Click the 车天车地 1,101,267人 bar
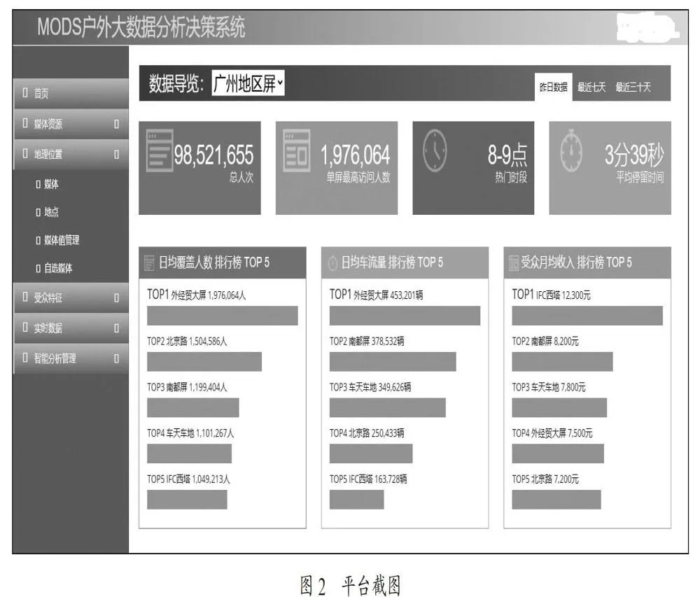700x597 pixels. tap(189, 454)
